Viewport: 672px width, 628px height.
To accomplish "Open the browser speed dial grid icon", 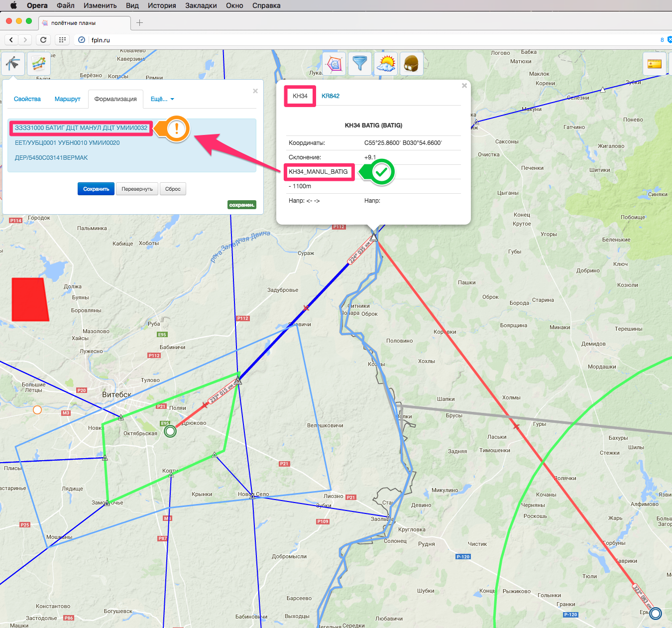I will click(62, 40).
